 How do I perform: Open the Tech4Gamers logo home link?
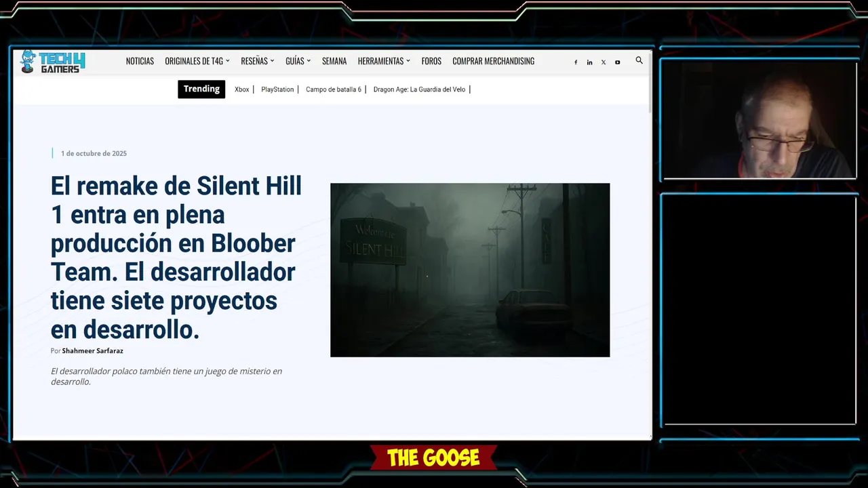tap(52, 61)
